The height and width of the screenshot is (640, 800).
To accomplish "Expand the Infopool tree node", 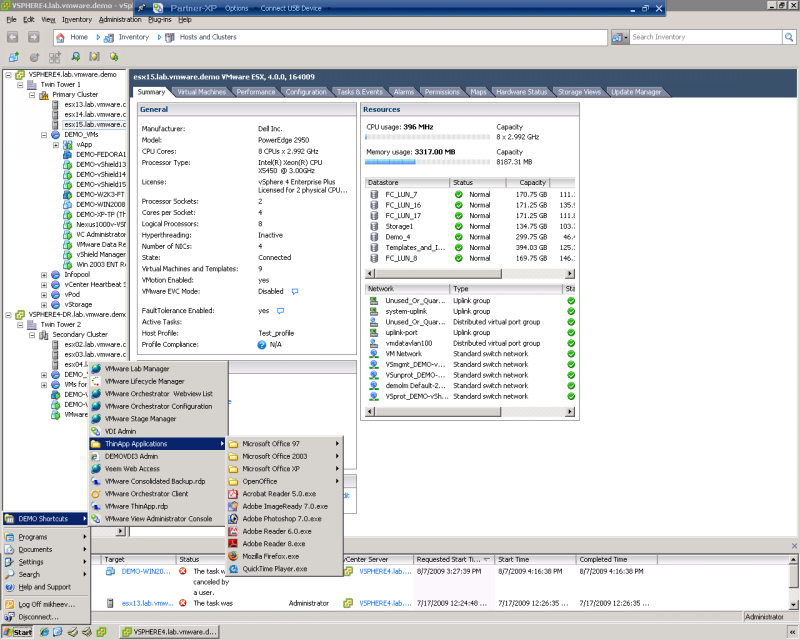I will (x=44, y=274).
